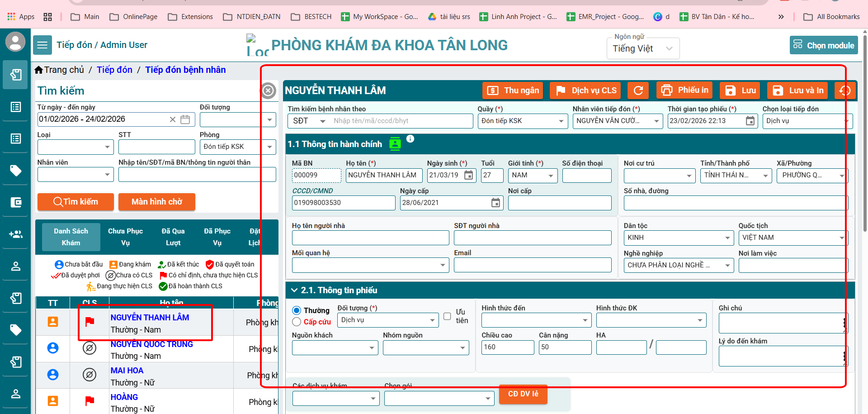The height and width of the screenshot is (414, 868).
Task: Open Nhân viên tiếp đón dropdown
Action: (x=618, y=121)
